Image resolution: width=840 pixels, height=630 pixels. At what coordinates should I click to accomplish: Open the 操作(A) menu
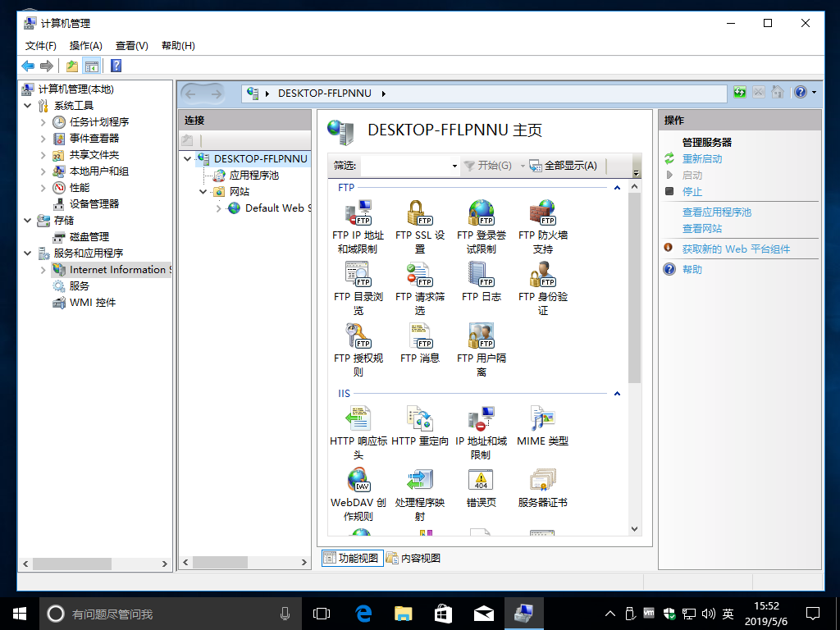[85, 46]
